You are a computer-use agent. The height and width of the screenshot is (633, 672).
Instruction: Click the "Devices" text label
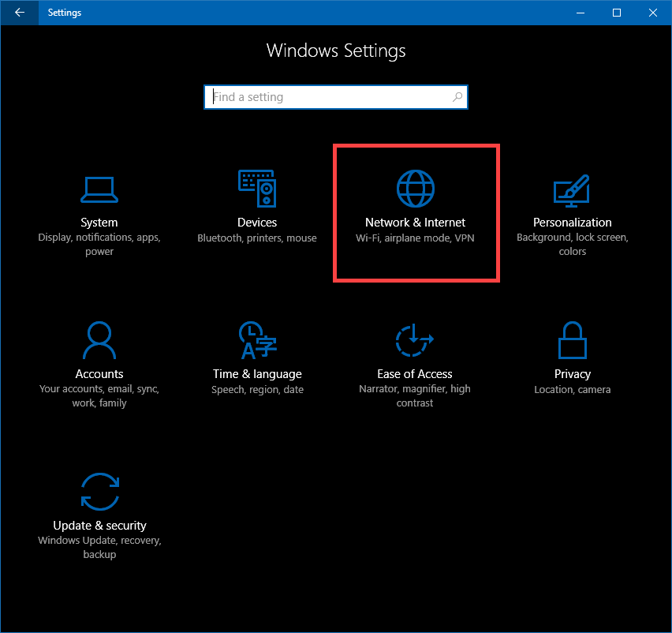(257, 223)
